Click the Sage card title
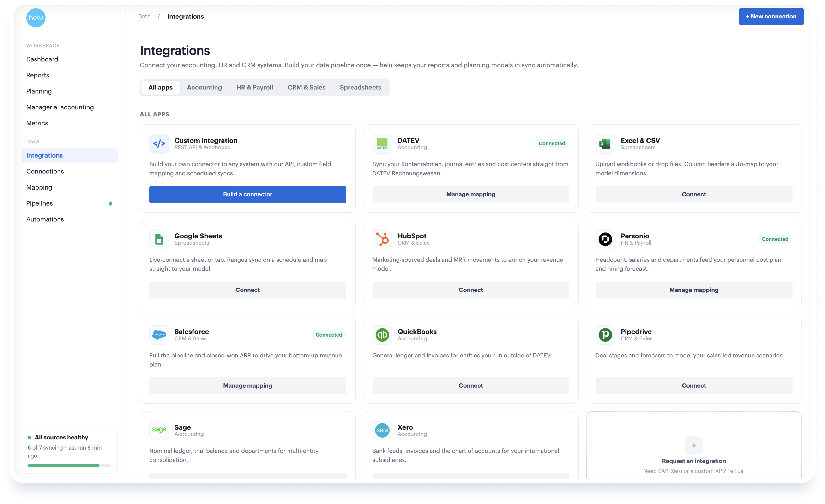This screenshot has height=504, width=825. (182, 427)
